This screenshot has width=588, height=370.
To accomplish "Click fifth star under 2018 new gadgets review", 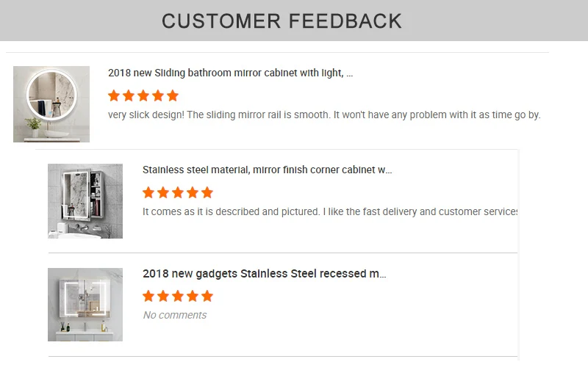I will 207,296.
